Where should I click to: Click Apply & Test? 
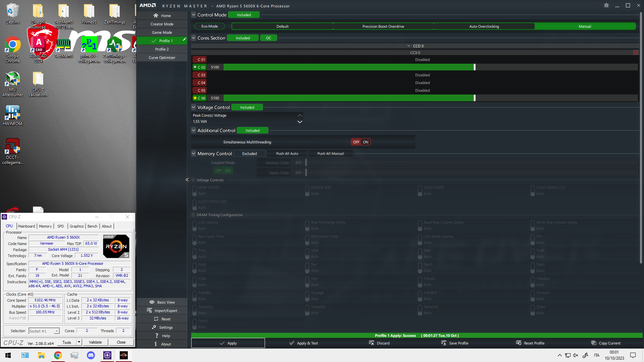(304, 343)
